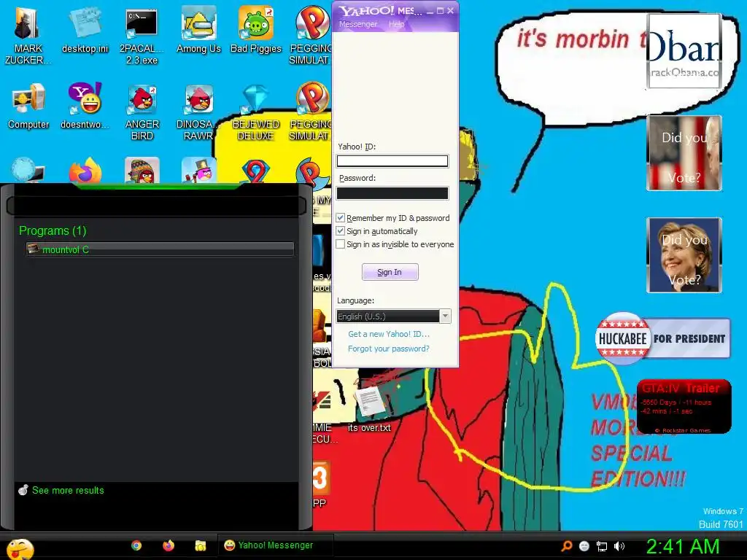The height and width of the screenshot is (560, 747).
Task: Launch the ANGER BIRD desktop shortcut
Action: click(x=142, y=111)
